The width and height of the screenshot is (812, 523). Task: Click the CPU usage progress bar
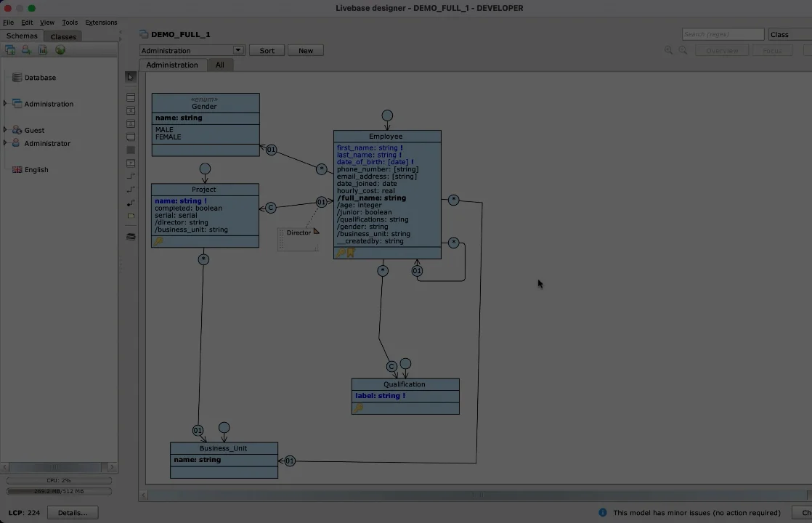point(59,480)
